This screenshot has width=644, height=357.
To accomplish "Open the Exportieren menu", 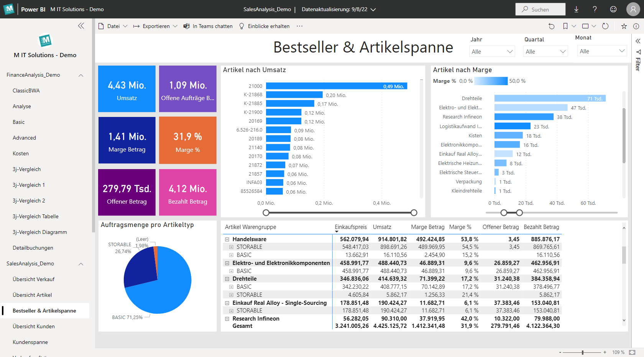I will click(x=156, y=26).
